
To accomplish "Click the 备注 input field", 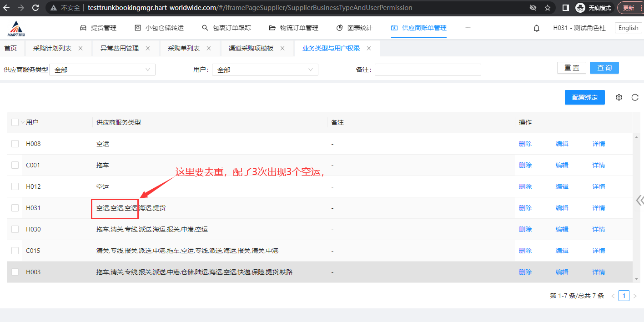I will (x=428, y=70).
